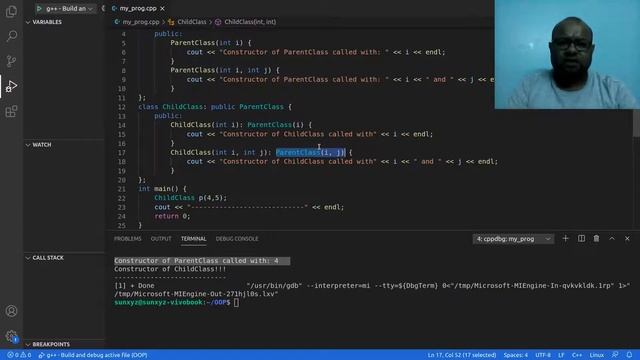Open the notifications bell in status bar

click(x=629, y=355)
